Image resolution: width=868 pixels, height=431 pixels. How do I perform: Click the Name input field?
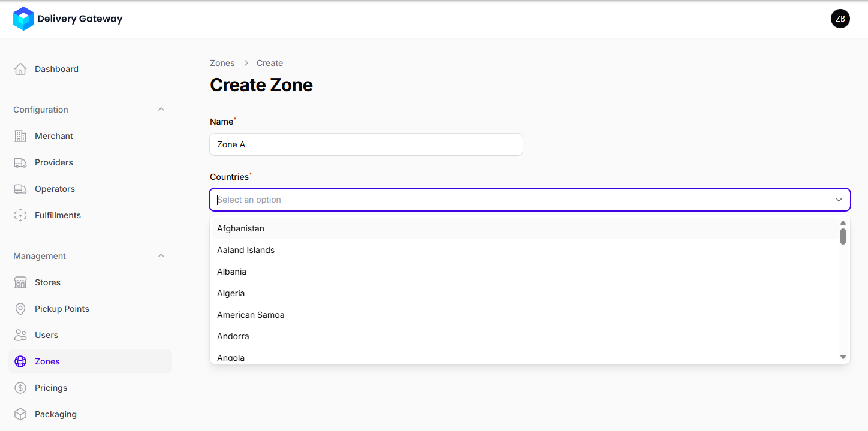(366, 144)
